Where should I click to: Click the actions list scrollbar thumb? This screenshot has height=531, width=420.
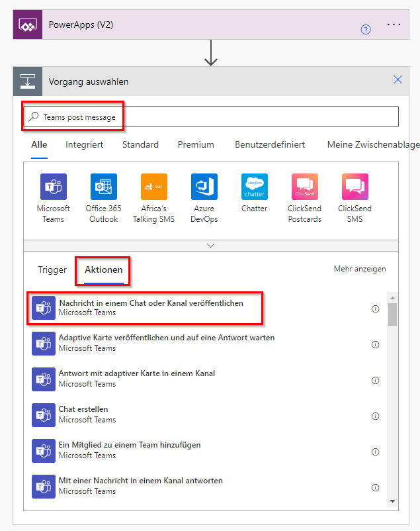[393, 314]
